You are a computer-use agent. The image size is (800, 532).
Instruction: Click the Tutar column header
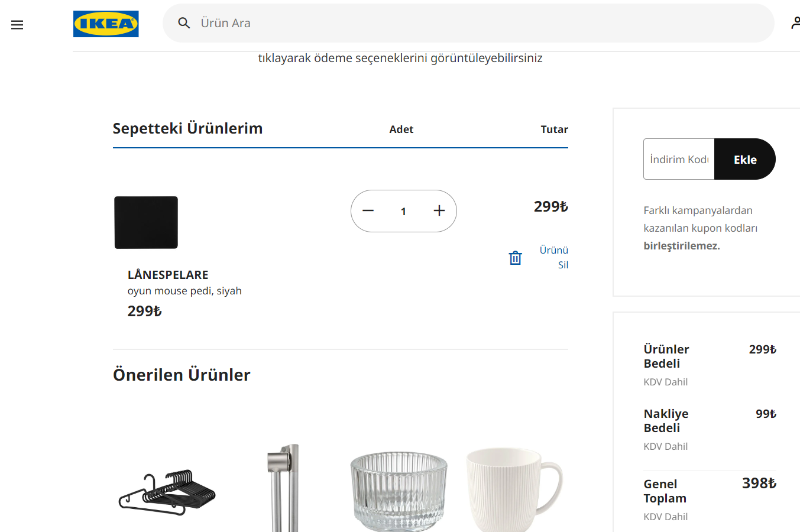pyautogui.click(x=554, y=129)
